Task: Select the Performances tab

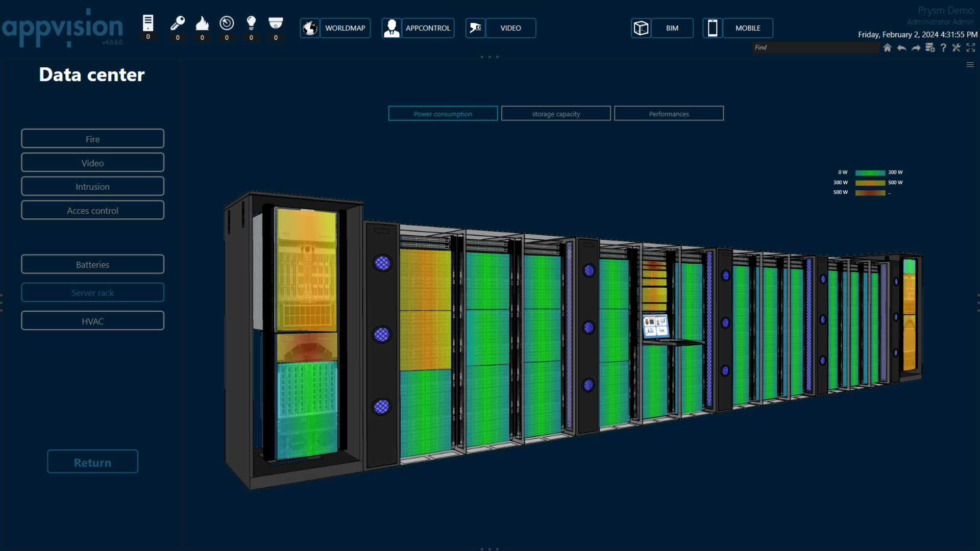Action: [669, 114]
